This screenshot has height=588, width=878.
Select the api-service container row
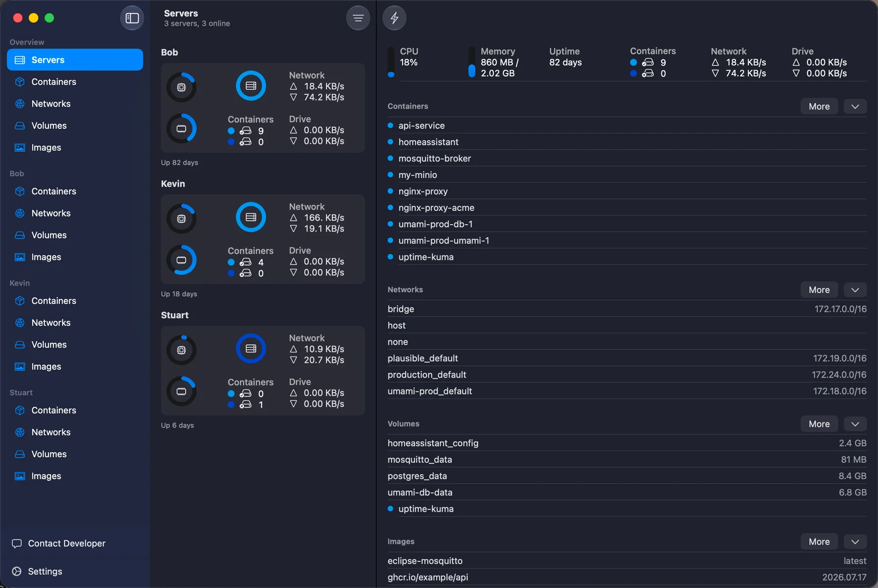[x=627, y=125]
